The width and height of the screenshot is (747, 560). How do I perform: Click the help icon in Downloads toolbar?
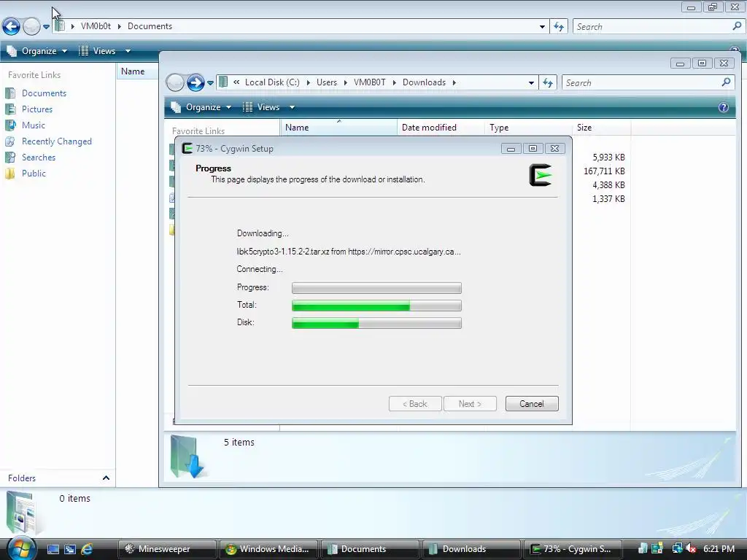click(723, 107)
